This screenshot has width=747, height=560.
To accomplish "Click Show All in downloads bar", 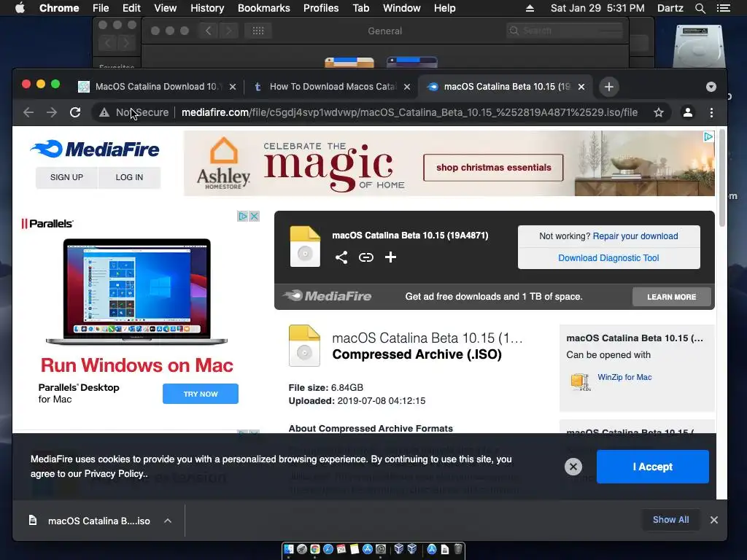I will click(671, 519).
